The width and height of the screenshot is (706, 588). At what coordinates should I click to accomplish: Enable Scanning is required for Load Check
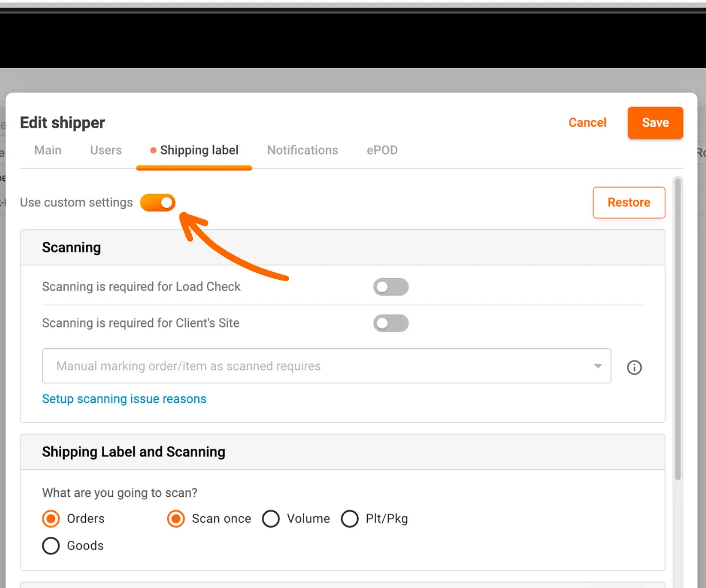391,287
